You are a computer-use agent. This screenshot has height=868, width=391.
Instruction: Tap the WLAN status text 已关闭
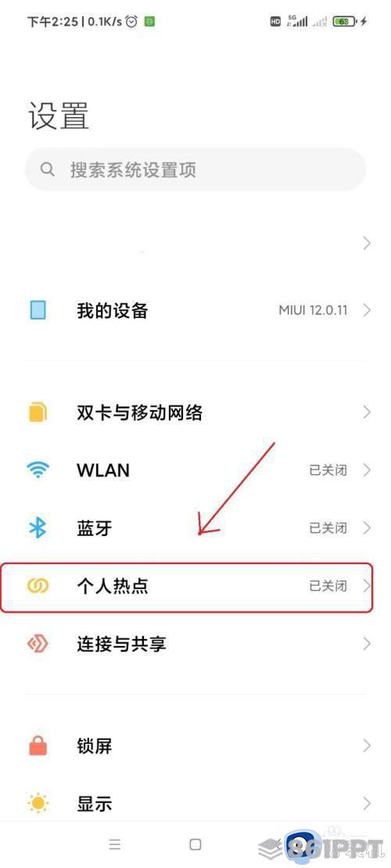point(328,470)
